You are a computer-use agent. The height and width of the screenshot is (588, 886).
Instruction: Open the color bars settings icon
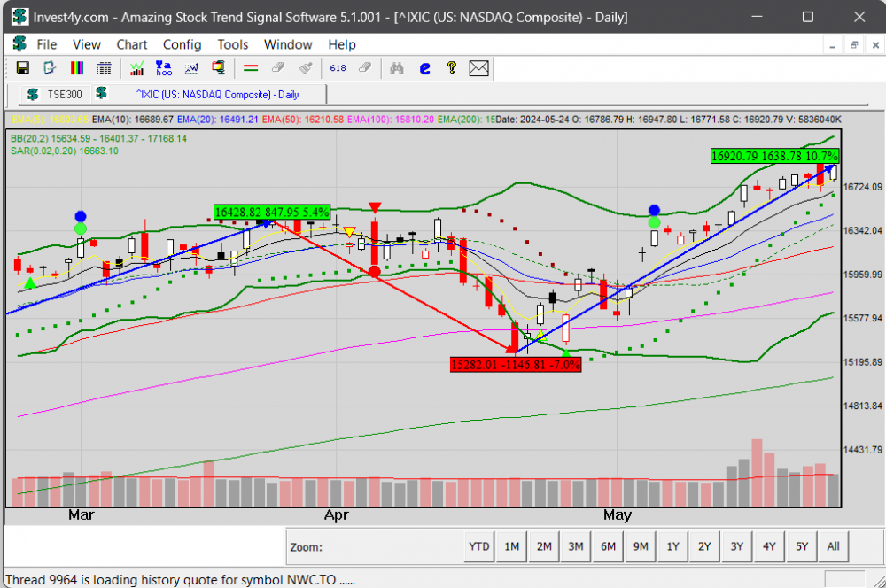click(x=77, y=68)
